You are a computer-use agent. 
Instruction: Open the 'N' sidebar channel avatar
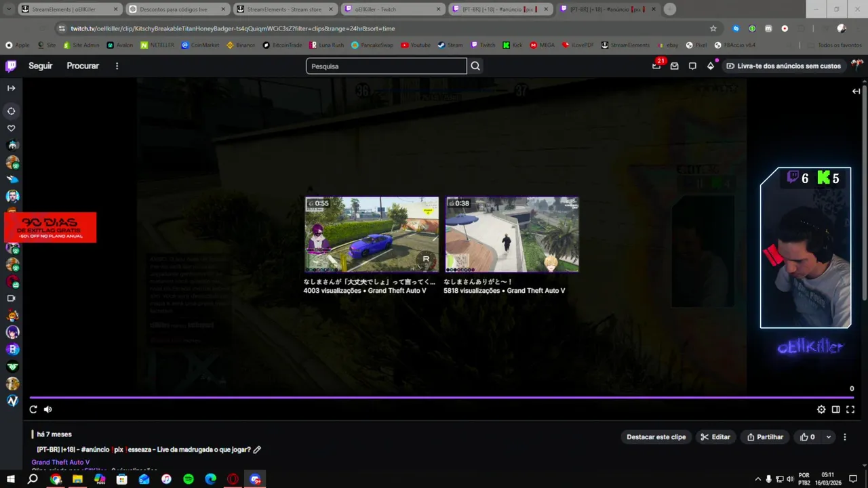pos(12,401)
